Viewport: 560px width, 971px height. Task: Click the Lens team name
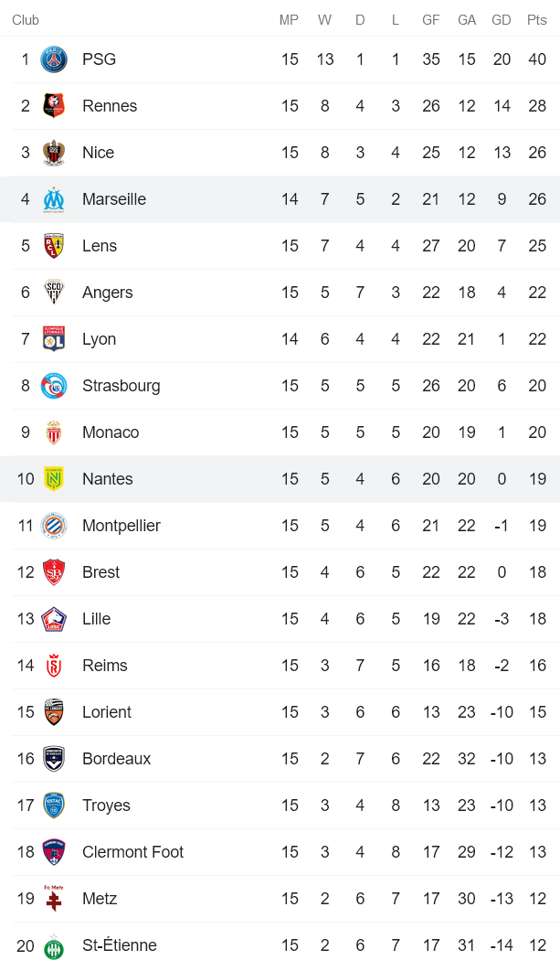coord(100,246)
